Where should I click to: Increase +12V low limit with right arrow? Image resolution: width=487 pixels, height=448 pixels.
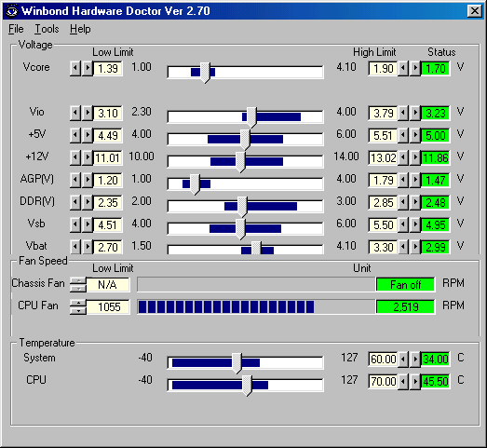pyautogui.click(x=88, y=157)
